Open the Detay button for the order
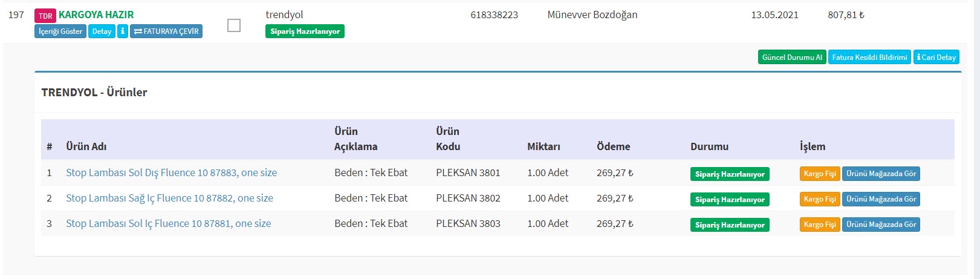This screenshot has height=279, width=980. pyautogui.click(x=102, y=31)
